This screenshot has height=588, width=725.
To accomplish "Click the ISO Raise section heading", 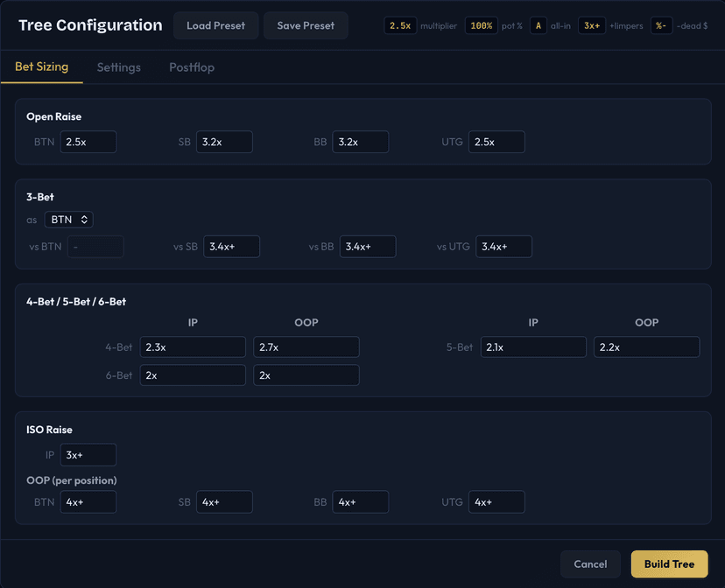I will 50,430.
